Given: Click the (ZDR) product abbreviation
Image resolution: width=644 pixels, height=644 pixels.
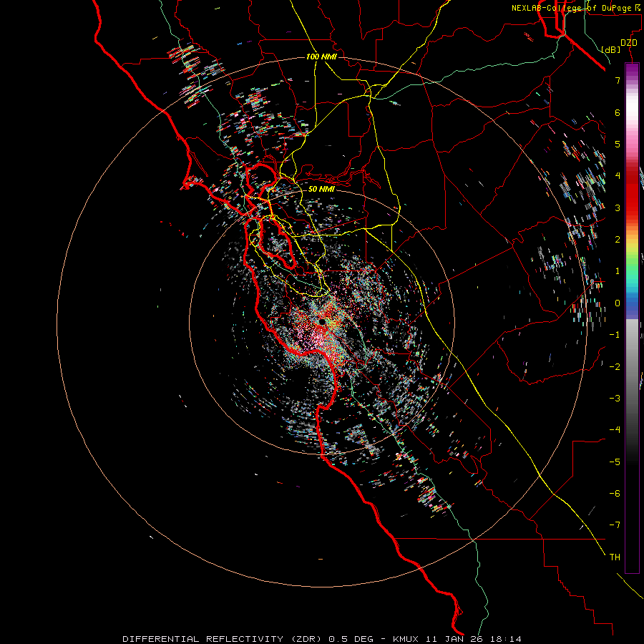Looking at the screenshot, I should (x=306, y=639).
